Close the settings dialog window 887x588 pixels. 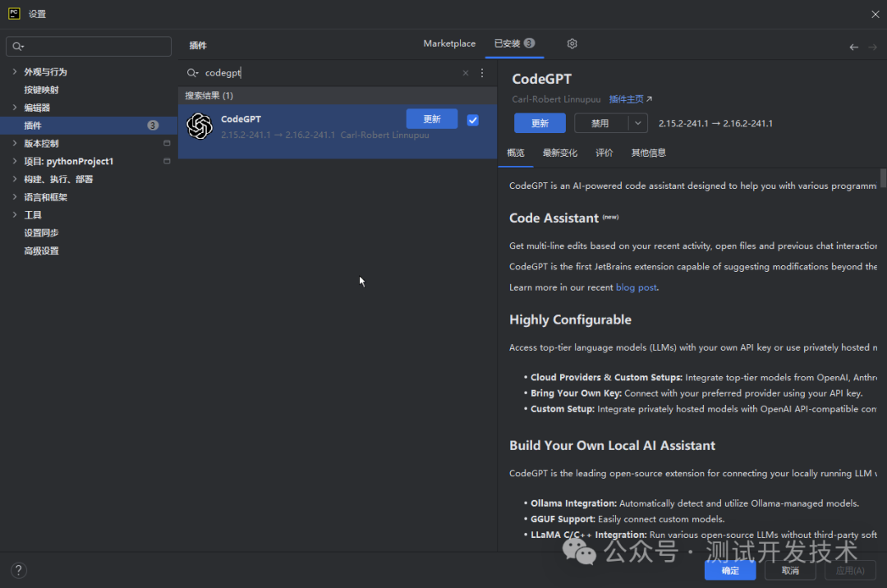point(876,14)
